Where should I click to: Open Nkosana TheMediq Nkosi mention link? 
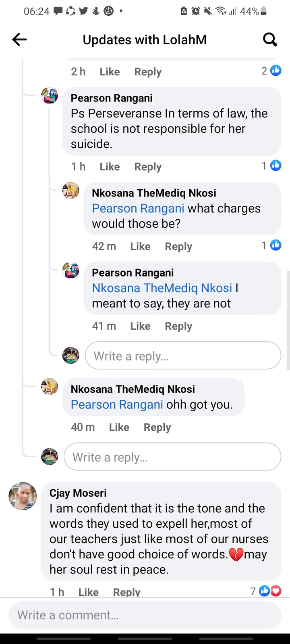[x=162, y=288]
